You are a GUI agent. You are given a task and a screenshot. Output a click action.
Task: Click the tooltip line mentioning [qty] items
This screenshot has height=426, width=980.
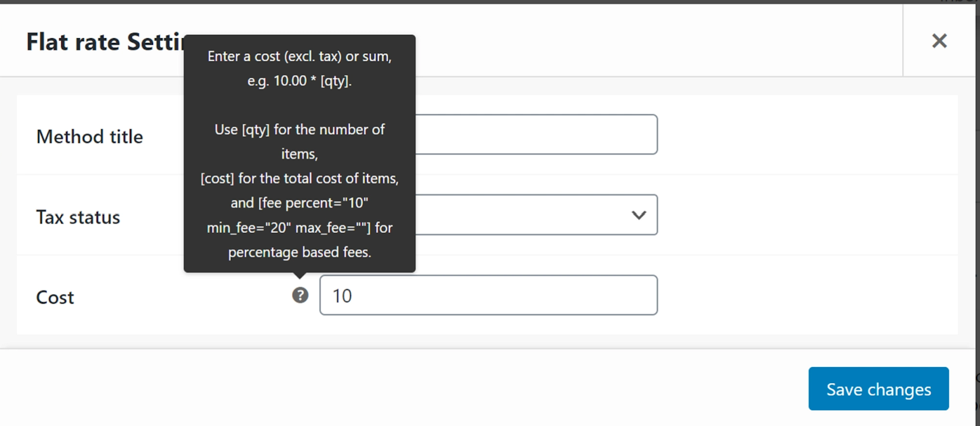(300, 130)
